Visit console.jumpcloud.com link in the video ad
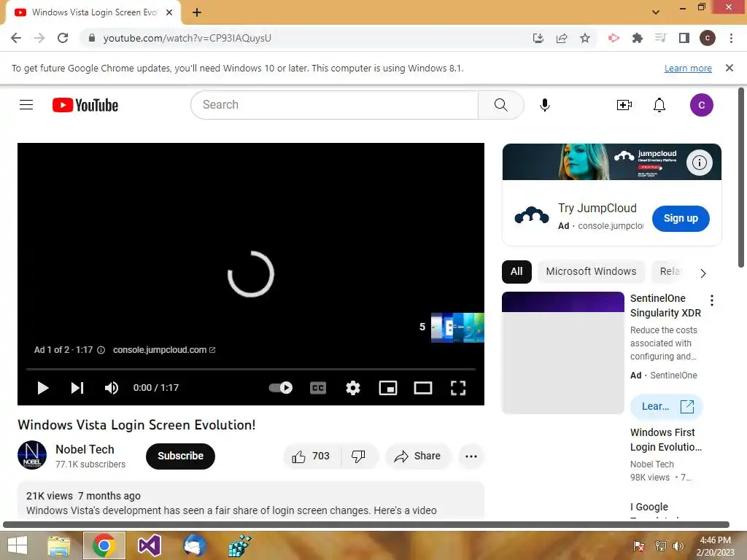This screenshot has height=560, width=747. 164,350
